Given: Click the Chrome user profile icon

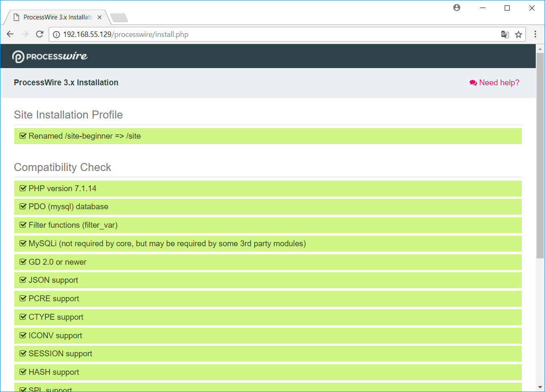Looking at the screenshot, I should tap(457, 8).
